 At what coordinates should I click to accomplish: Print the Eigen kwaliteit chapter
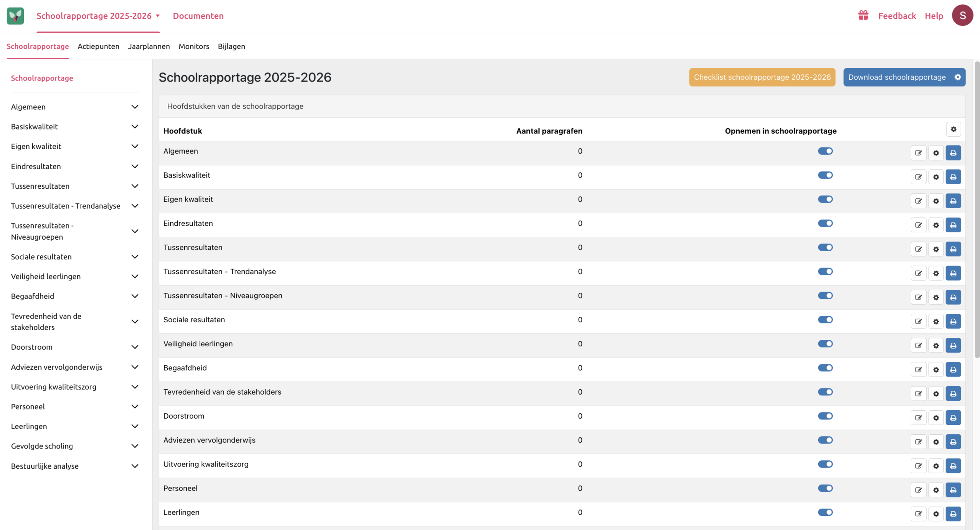[953, 201]
